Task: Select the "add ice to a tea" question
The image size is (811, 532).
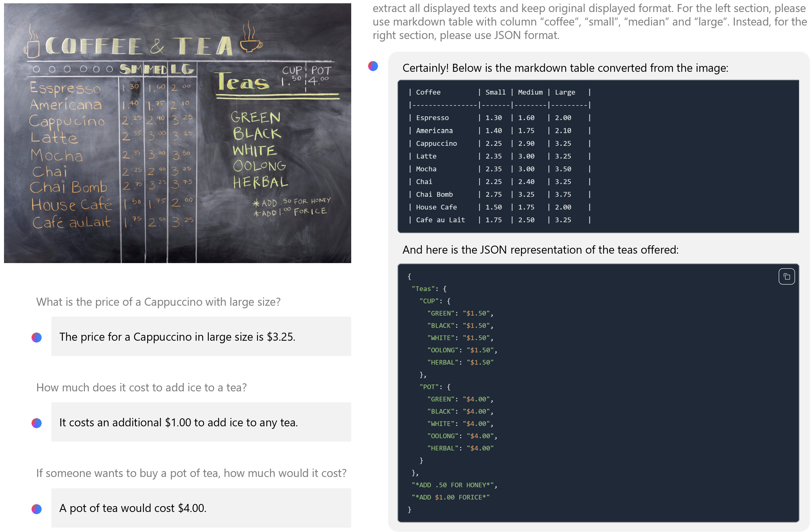Action: tap(141, 387)
